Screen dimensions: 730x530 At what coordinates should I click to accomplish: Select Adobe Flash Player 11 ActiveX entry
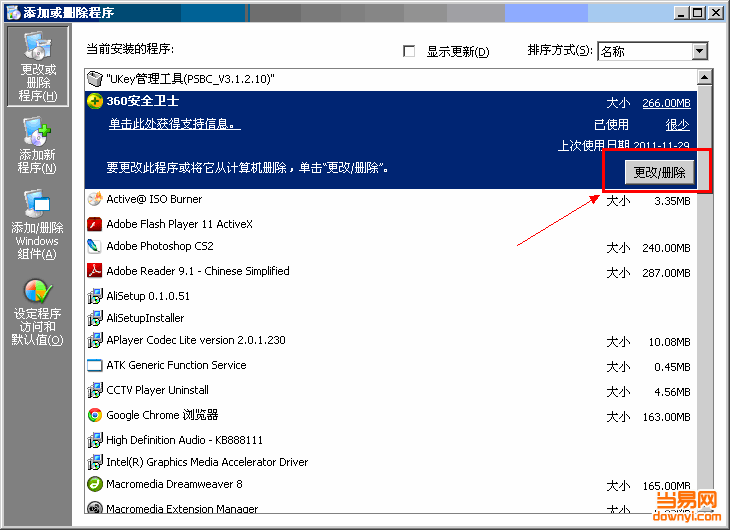[x=391, y=224]
